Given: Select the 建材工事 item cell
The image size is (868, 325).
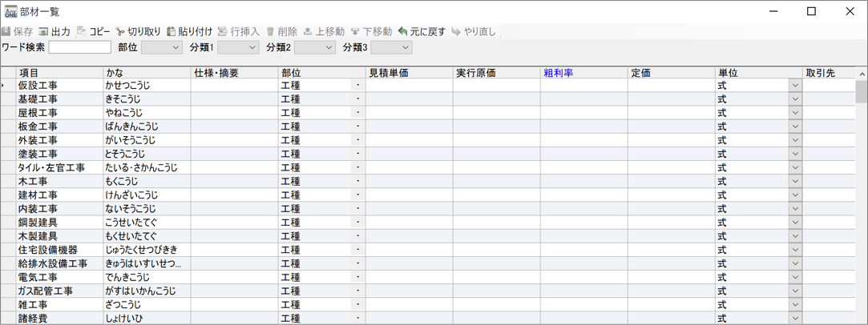Looking at the screenshot, I should pyautogui.click(x=59, y=195).
